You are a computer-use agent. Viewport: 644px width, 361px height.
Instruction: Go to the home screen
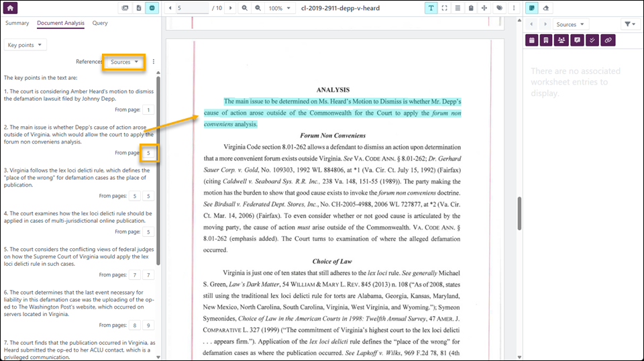click(x=10, y=8)
